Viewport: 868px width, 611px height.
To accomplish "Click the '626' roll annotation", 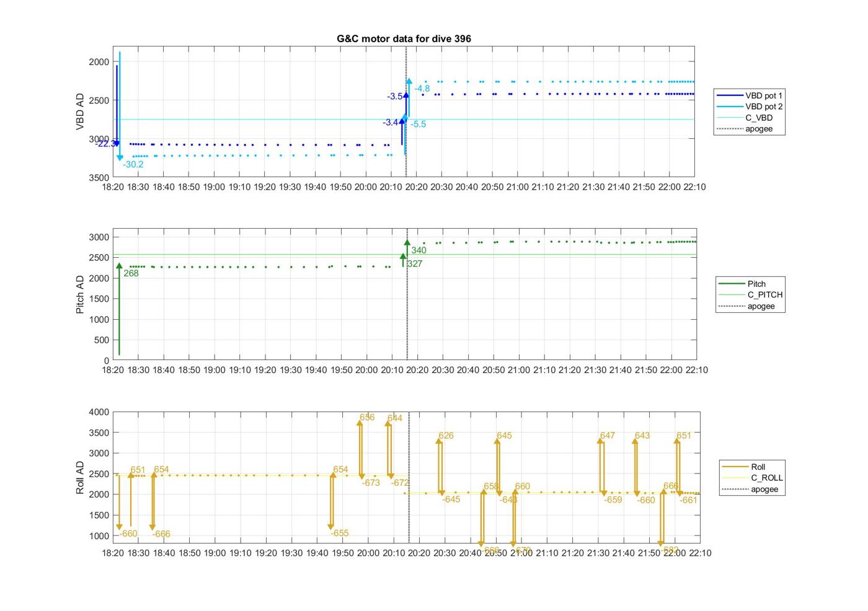I will 446,435.
